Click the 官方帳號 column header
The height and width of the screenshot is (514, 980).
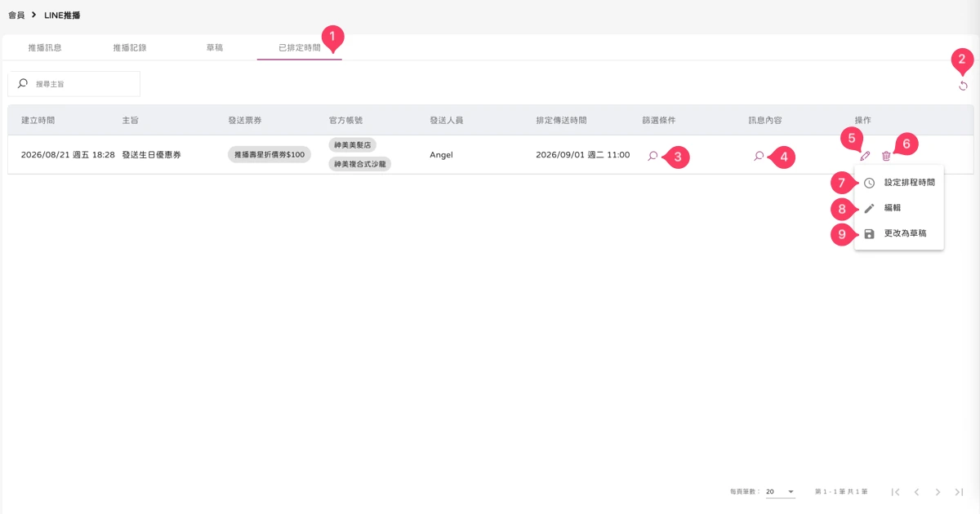(x=345, y=120)
